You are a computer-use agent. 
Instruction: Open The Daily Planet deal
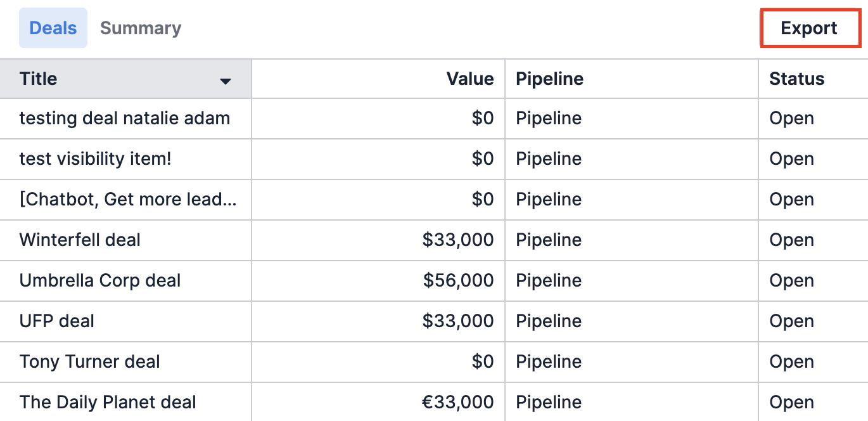pyautogui.click(x=108, y=402)
